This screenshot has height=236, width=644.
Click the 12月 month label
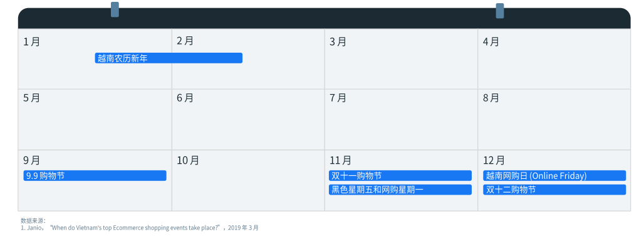pyautogui.click(x=494, y=160)
